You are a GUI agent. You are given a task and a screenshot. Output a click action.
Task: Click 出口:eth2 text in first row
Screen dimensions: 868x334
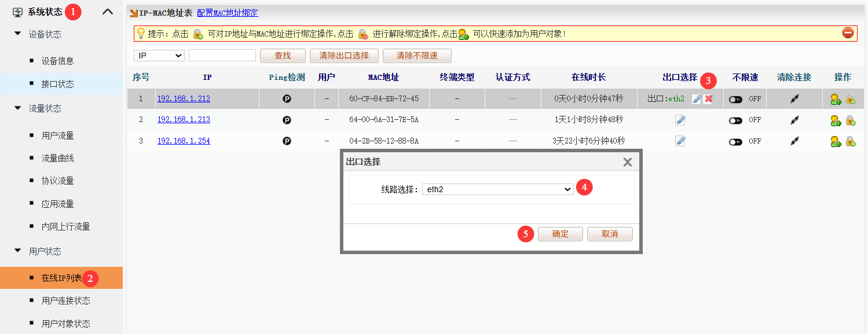point(665,99)
